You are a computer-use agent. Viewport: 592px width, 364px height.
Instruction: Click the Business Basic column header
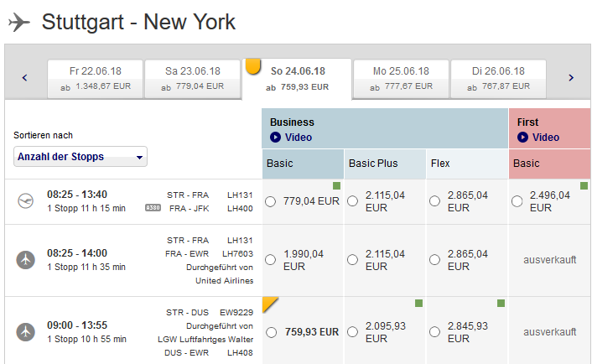(303, 164)
